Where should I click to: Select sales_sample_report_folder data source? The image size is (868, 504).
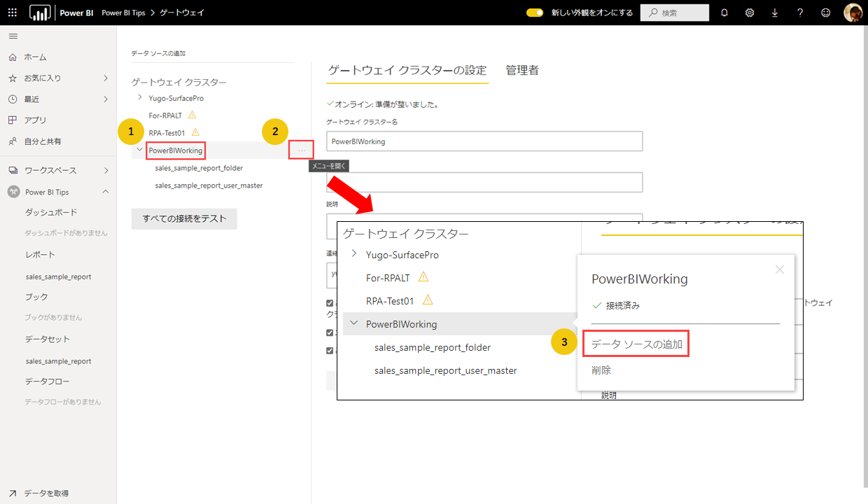pyautogui.click(x=199, y=168)
